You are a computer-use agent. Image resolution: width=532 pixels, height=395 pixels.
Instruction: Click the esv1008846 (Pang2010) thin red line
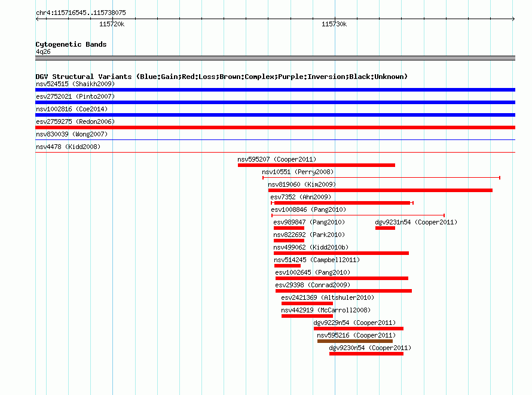pyautogui.click(x=358, y=215)
